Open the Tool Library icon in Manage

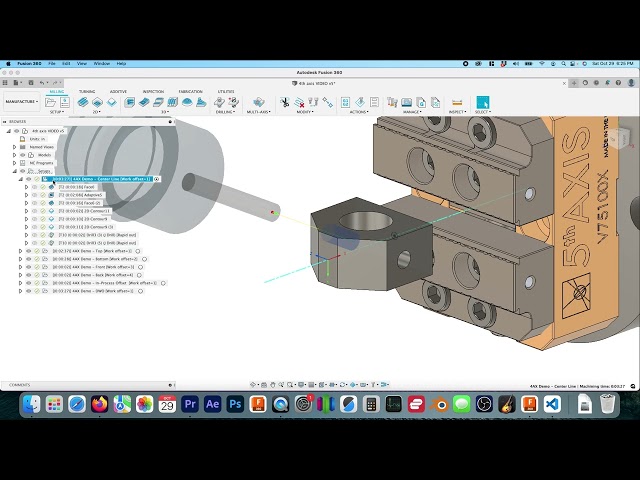pyautogui.click(x=392, y=102)
